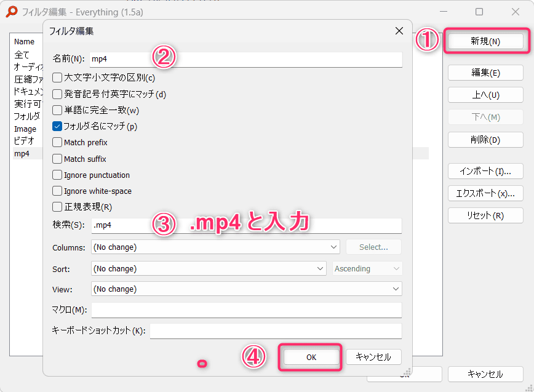Expand the Sort dropdown list
The height and width of the screenshot is (392, 534).
pos(209,269)
